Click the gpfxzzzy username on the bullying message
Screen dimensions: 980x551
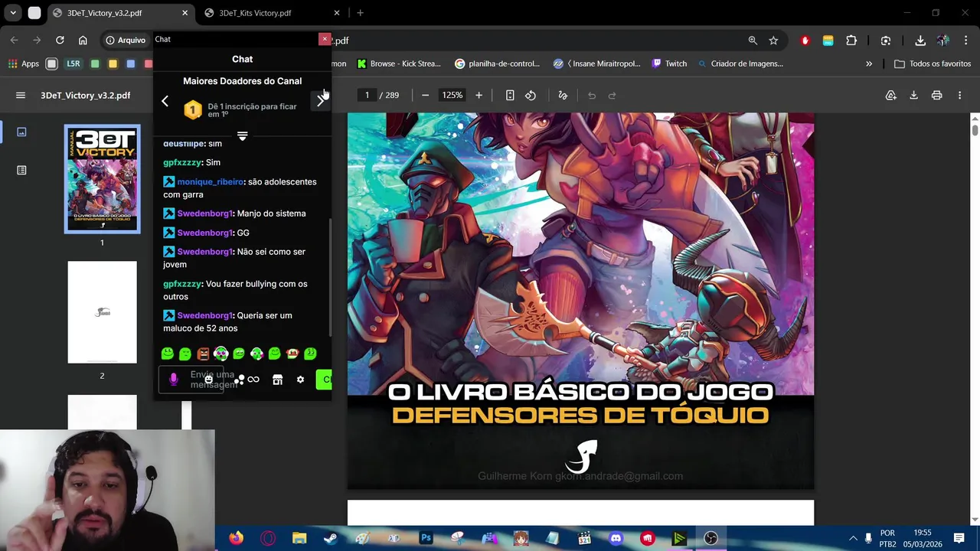182,284
